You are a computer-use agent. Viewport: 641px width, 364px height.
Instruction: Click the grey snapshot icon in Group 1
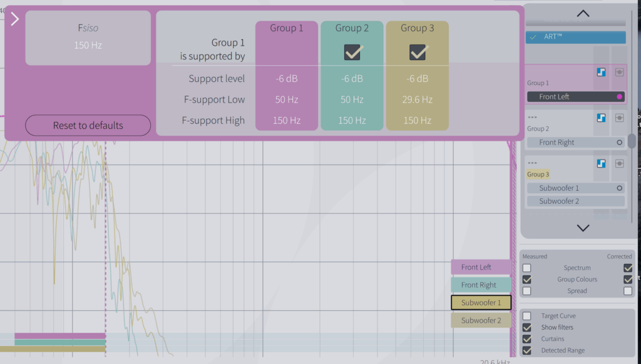pos(618,72)
